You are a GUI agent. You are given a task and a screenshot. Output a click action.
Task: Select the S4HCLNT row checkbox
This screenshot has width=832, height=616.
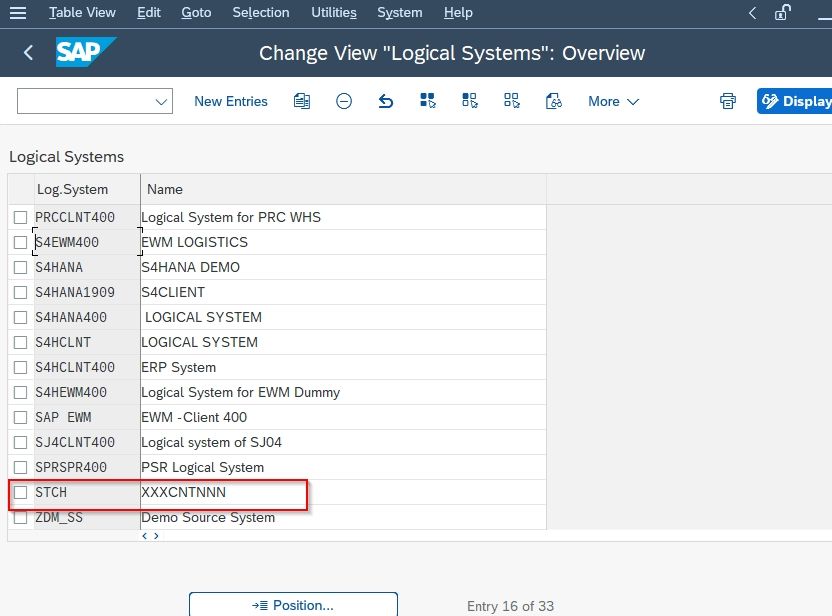(21, 342)
